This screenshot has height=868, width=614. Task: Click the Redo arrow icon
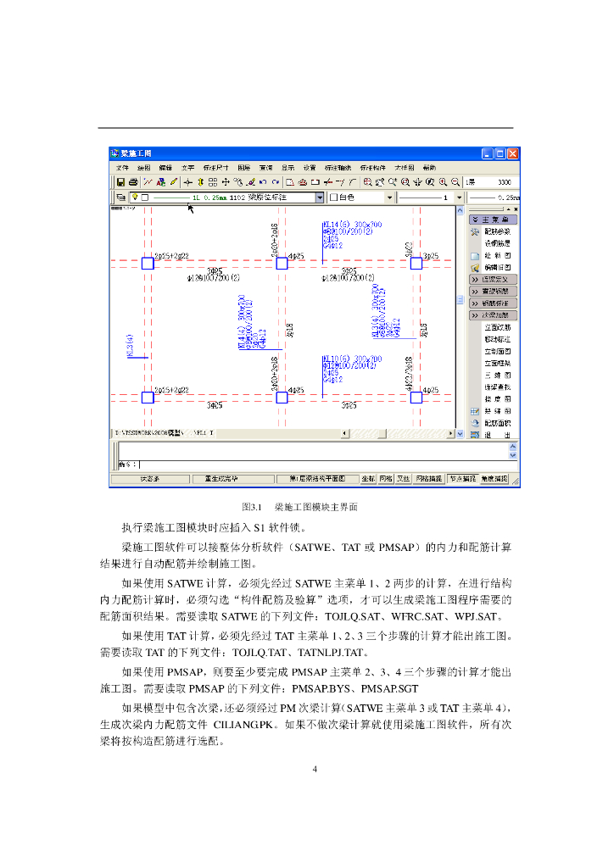click(x=275, y=181)
